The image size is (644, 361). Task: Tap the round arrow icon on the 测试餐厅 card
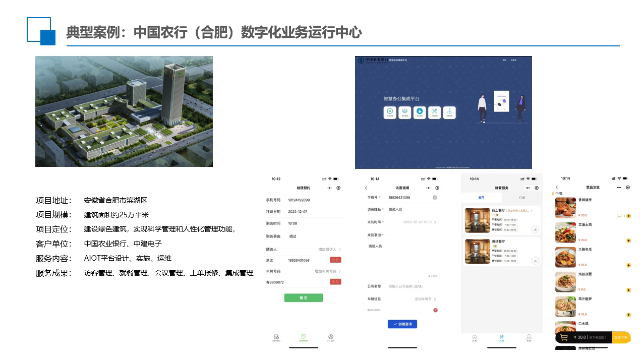coord(535,261)
